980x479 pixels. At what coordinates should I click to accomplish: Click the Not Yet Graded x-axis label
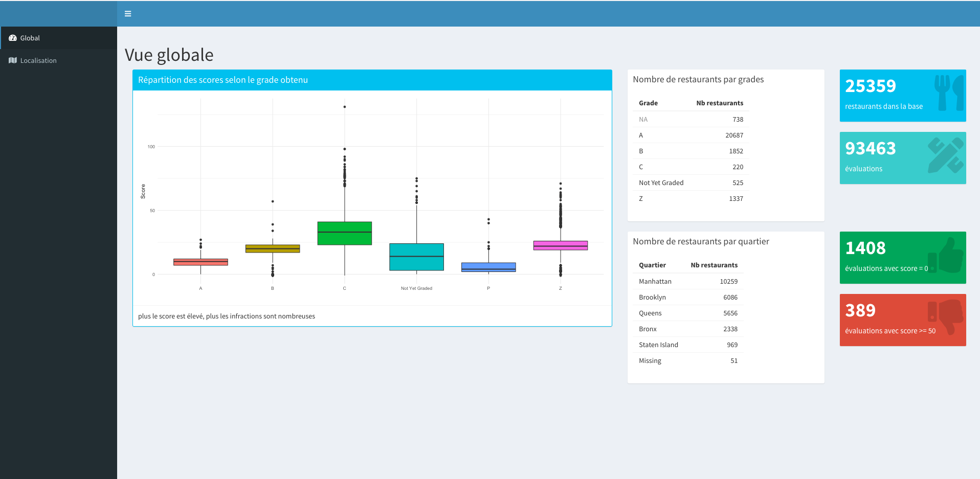(416, 288)
